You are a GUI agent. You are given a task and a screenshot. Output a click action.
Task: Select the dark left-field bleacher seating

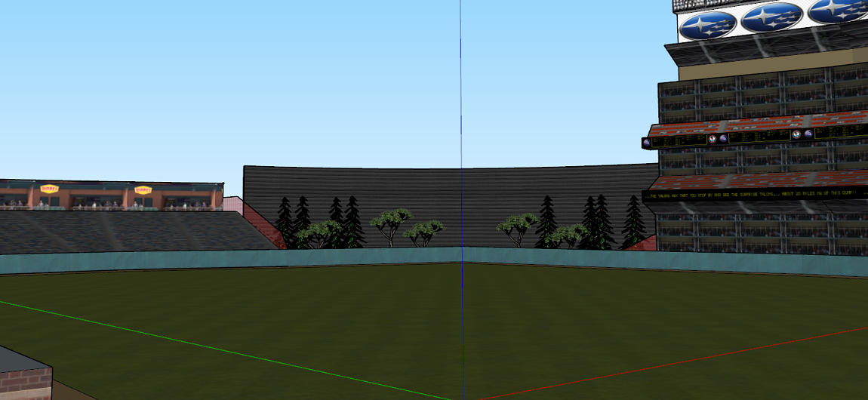tap(113, 230)
